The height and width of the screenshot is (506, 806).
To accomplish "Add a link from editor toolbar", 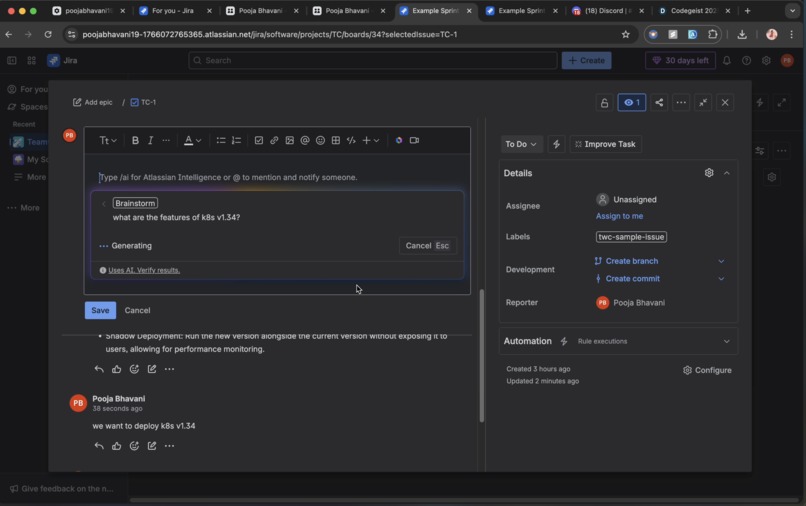I will pyautogui.click(x=274, y=140).
